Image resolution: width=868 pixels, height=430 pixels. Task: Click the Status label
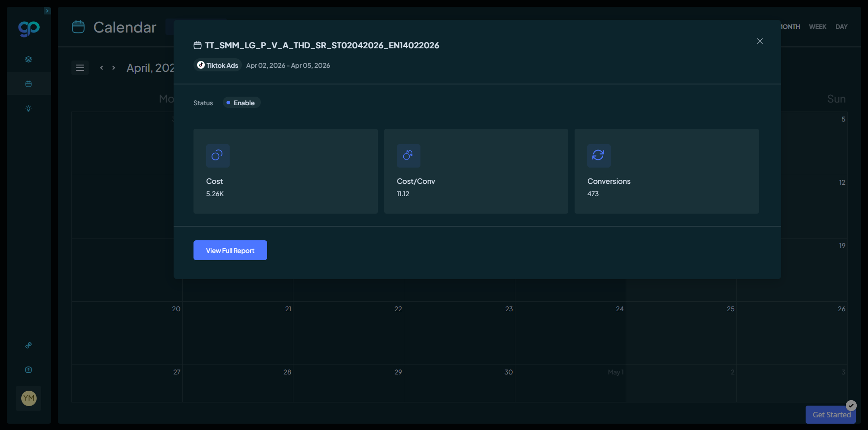(x=203, y=103)
